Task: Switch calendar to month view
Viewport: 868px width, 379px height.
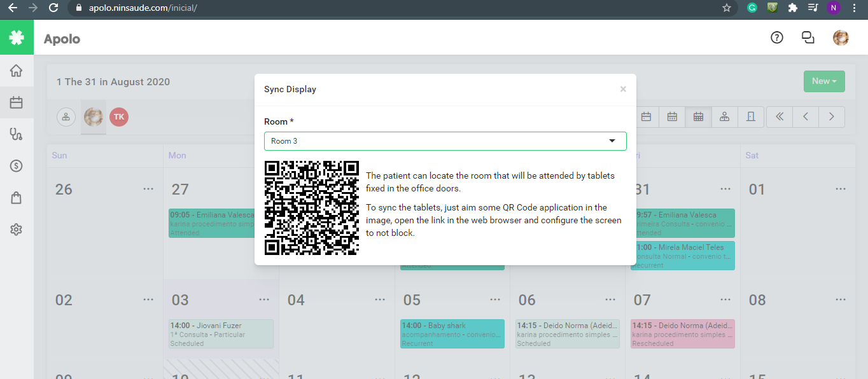Action: [x=698, y=116]
